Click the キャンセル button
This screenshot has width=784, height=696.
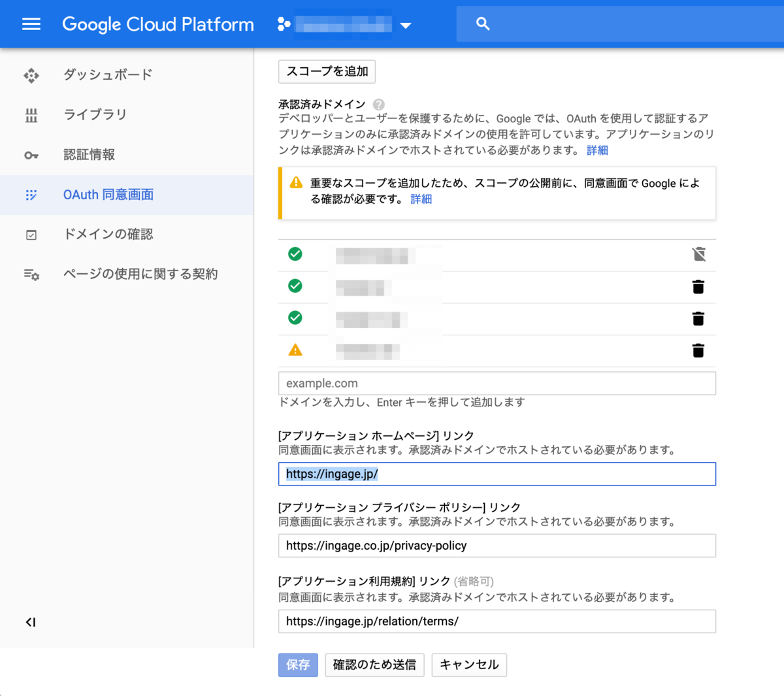click(x=469, y=665)
